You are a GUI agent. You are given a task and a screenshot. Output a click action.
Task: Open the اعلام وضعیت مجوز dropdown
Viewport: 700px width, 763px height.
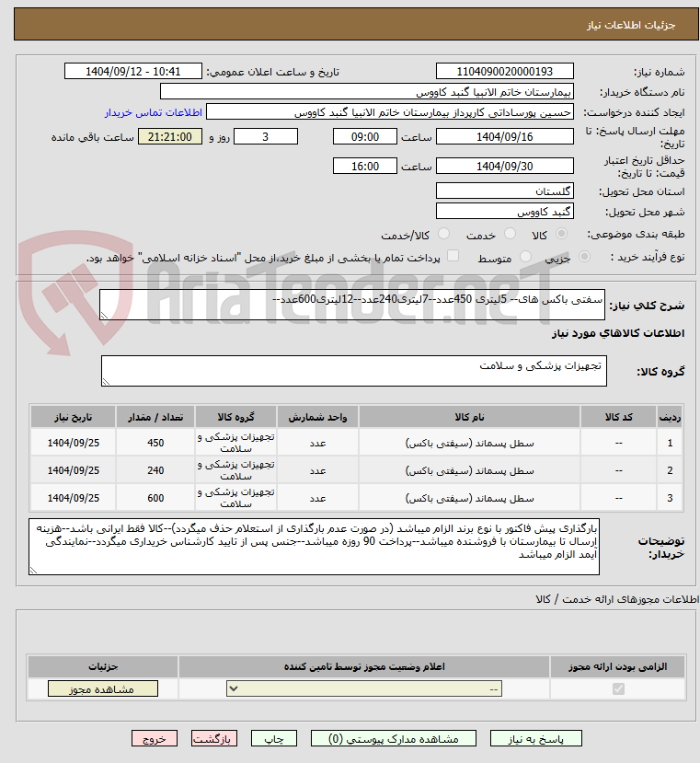coord(364,689)
